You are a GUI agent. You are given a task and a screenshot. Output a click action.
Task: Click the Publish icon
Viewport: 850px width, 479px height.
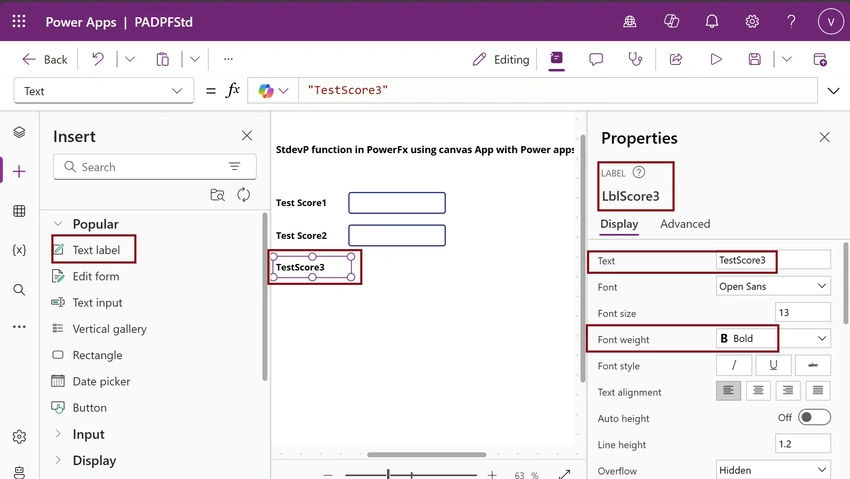[x=820, y=59]
